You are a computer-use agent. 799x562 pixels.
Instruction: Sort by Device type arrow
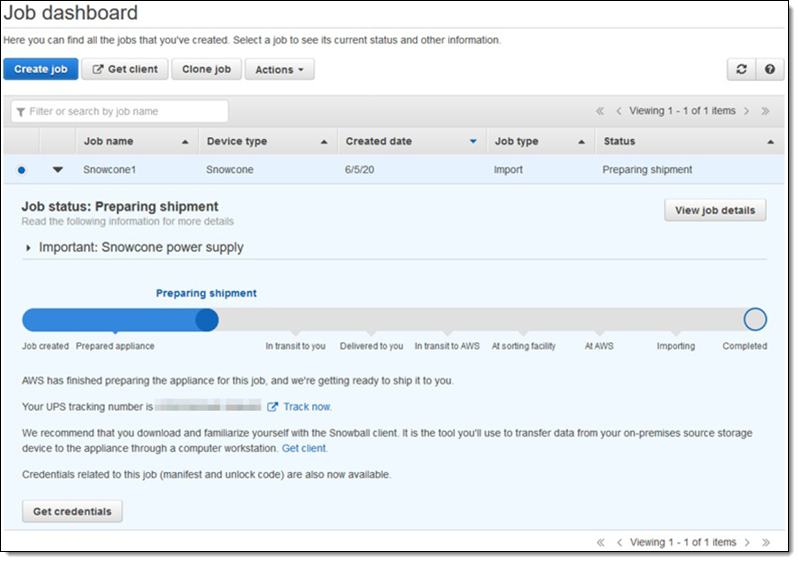click(324, 142)
